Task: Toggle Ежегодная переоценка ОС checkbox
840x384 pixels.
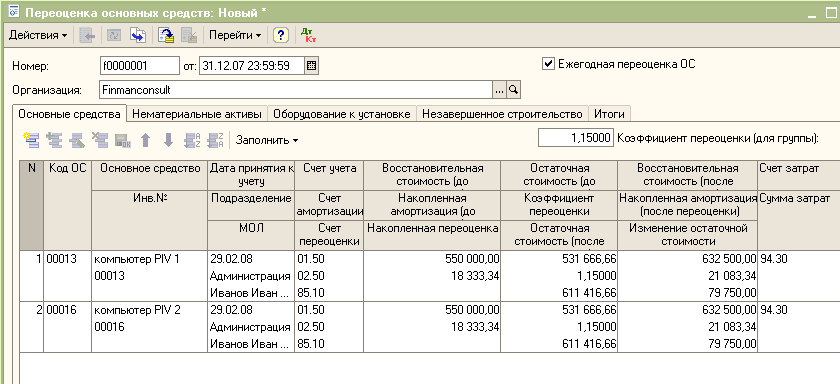Action: (548, 64)
